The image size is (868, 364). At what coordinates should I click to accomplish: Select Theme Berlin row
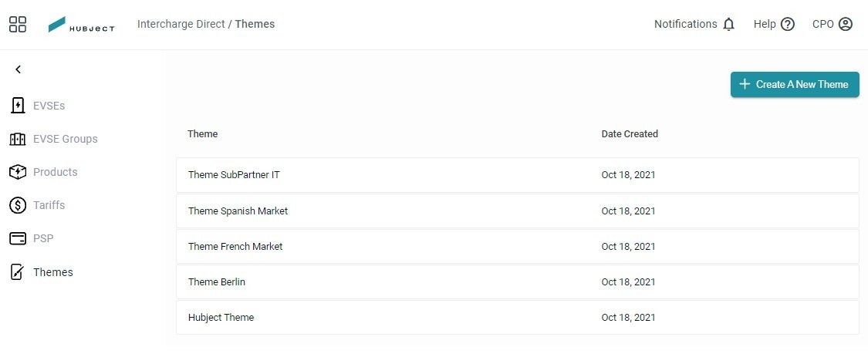click(x=518, y=281)
